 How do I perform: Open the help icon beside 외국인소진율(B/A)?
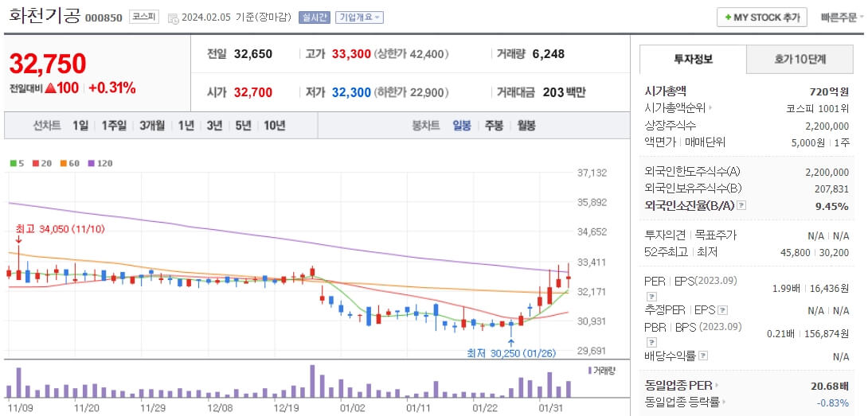click(x=742, y=206)
